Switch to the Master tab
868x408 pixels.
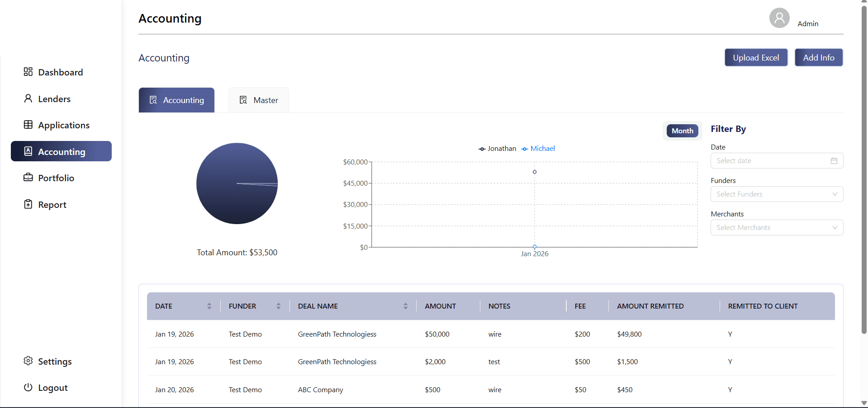coord(259,100)
